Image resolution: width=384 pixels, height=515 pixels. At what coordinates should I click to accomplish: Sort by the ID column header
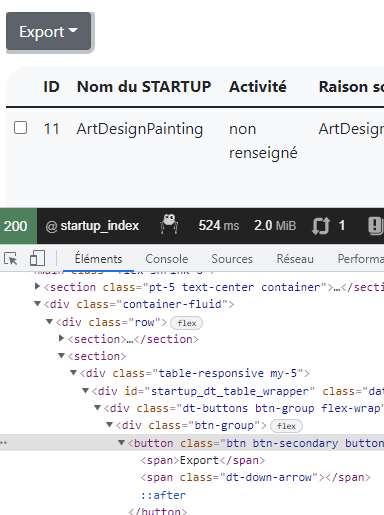coord(51,87)
